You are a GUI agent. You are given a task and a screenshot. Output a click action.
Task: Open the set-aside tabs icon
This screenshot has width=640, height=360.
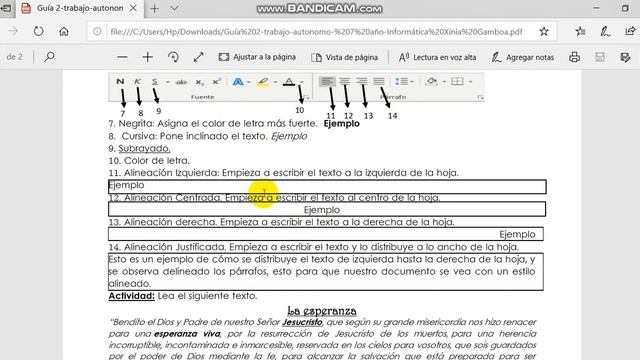point(6,8)
